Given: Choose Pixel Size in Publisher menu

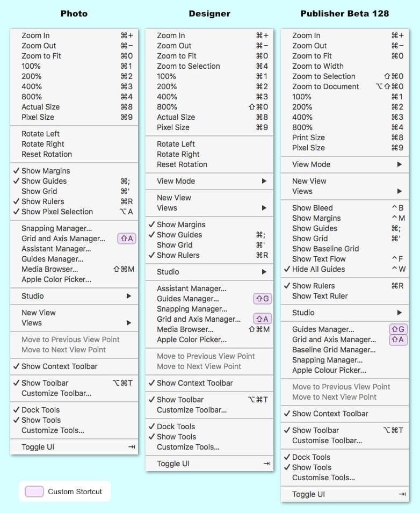Looking at the screenshot, I should (x=345, y=148).
